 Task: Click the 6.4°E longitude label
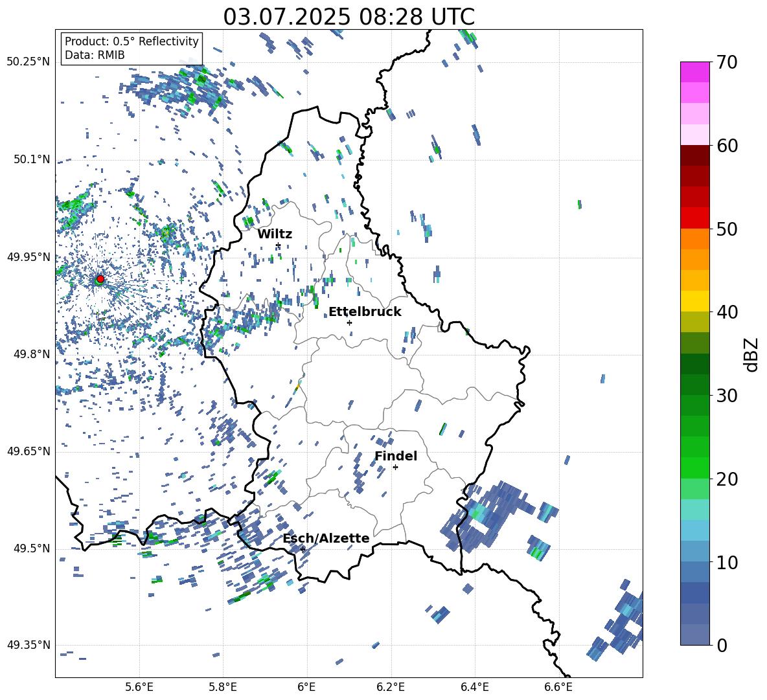coord(474,687)
